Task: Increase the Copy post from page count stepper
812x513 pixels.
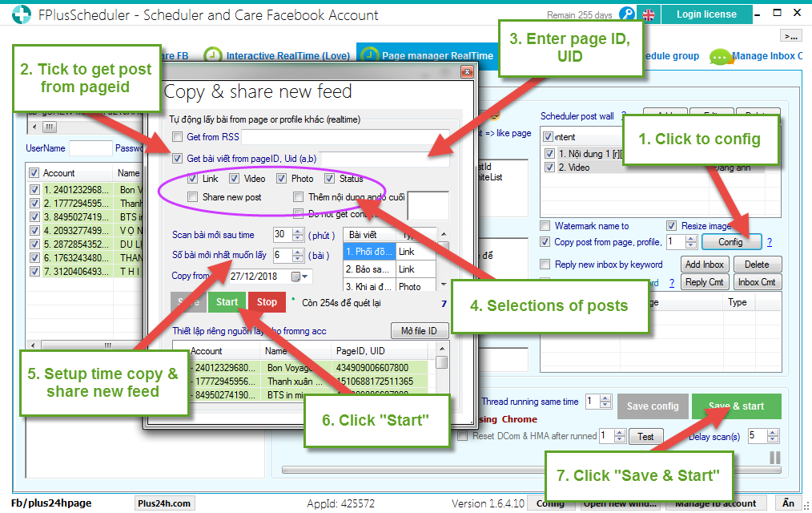Action: (691, 239)
